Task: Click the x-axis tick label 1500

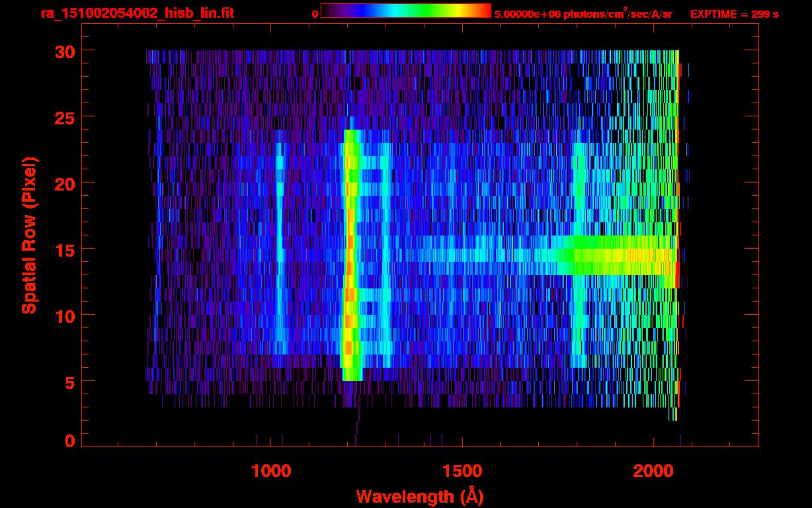Action: click(462, 471)
